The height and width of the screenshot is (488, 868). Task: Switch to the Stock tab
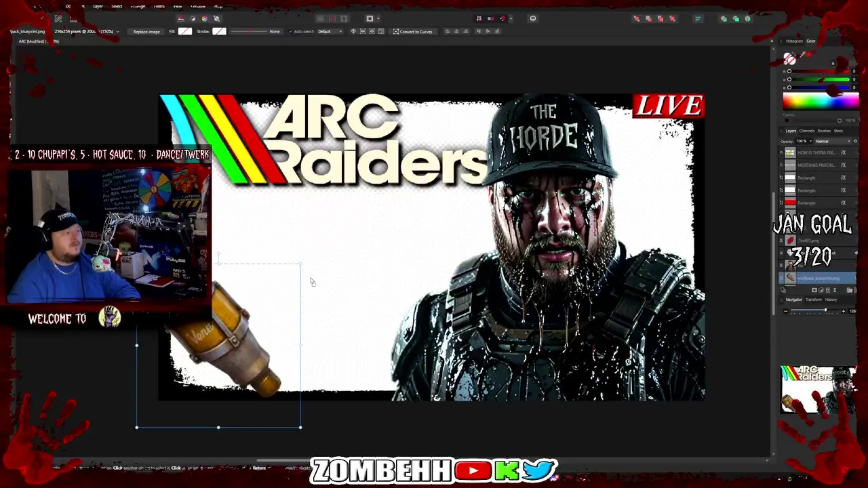(x=839, y=131)
